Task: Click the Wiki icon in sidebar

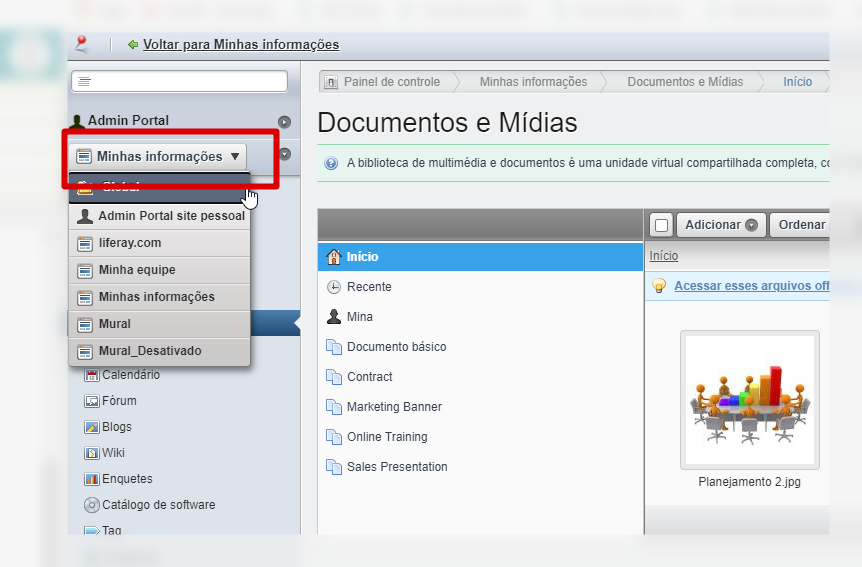Action: [92, 453]
